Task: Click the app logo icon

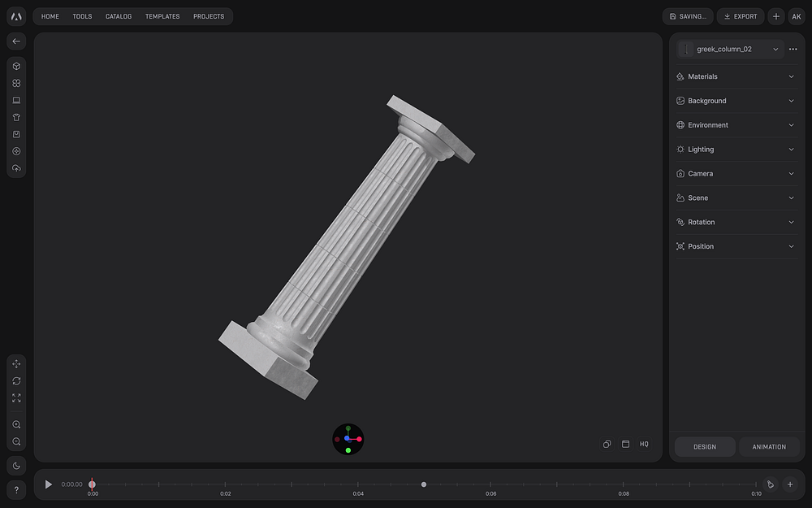Action: coord(16,16)
